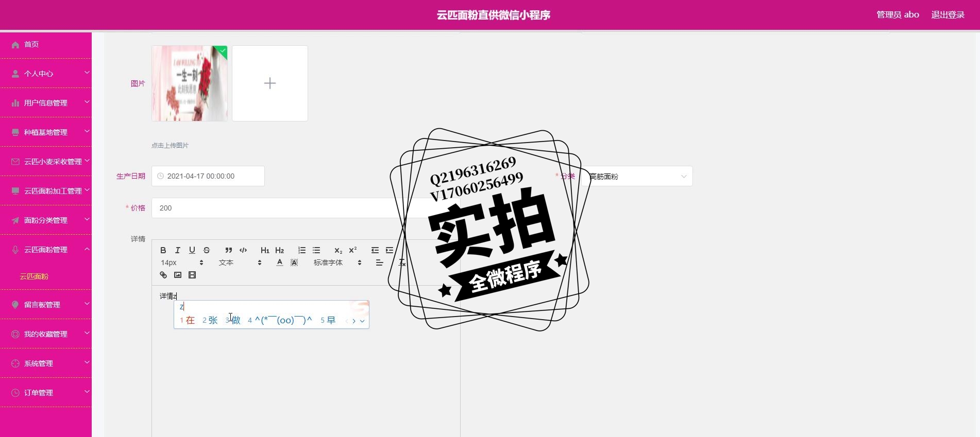
Task: Click the clock icon in date field
Action: coord(160,176)
